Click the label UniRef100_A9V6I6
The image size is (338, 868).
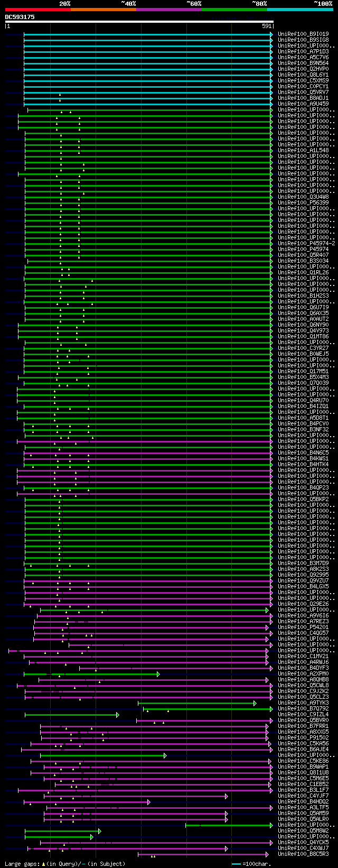pos(303,615)
